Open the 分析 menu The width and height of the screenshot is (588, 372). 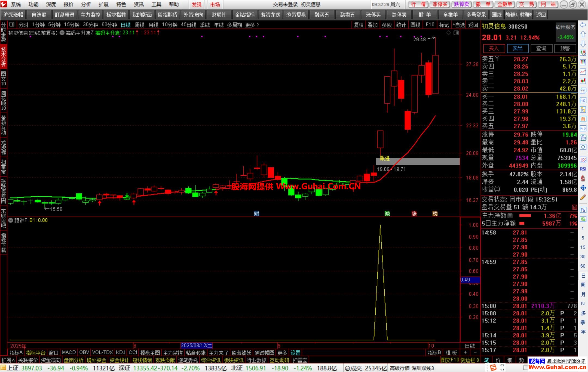click(x=86, y=4)
